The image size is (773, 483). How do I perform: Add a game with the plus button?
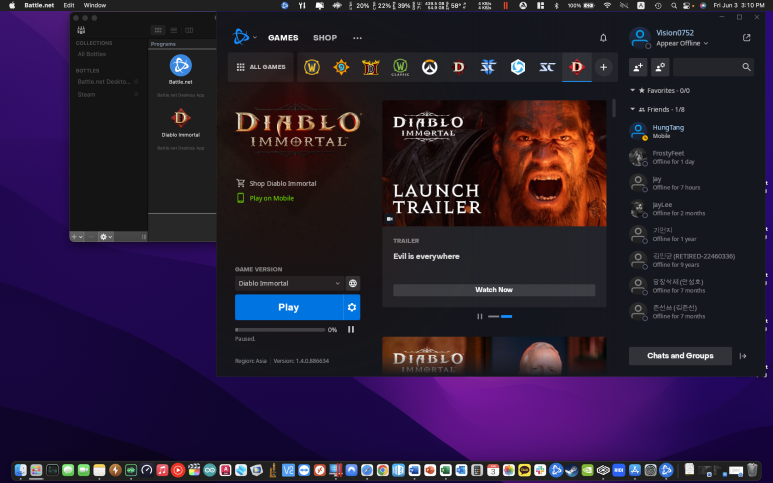coord(603,67)
